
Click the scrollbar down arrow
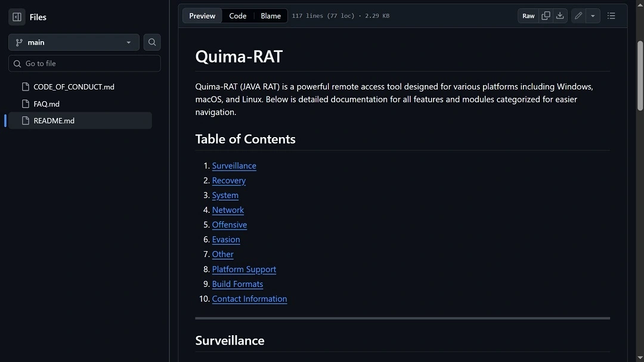640,358
